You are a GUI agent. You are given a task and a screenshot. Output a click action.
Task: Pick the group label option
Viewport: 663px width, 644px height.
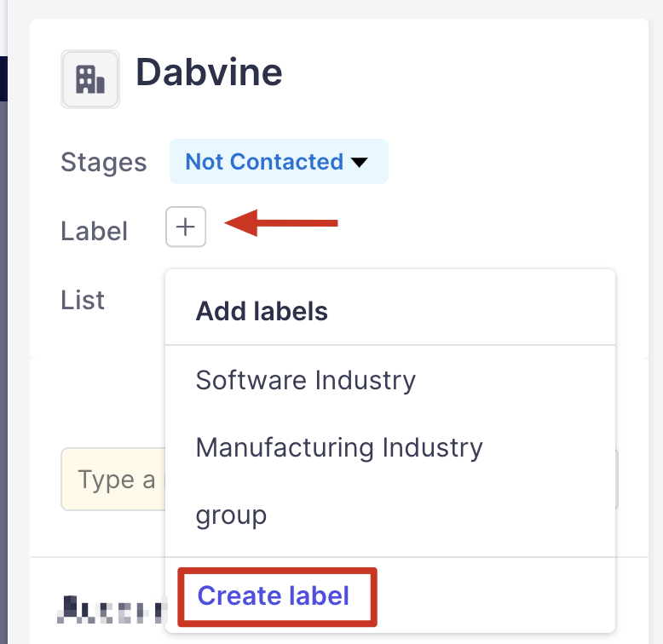(x=231, y=515)
